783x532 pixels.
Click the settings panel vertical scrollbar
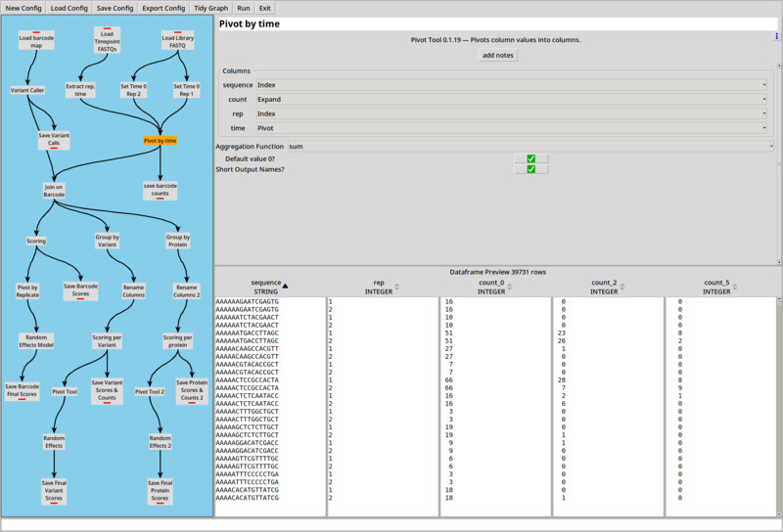[779, 164]
